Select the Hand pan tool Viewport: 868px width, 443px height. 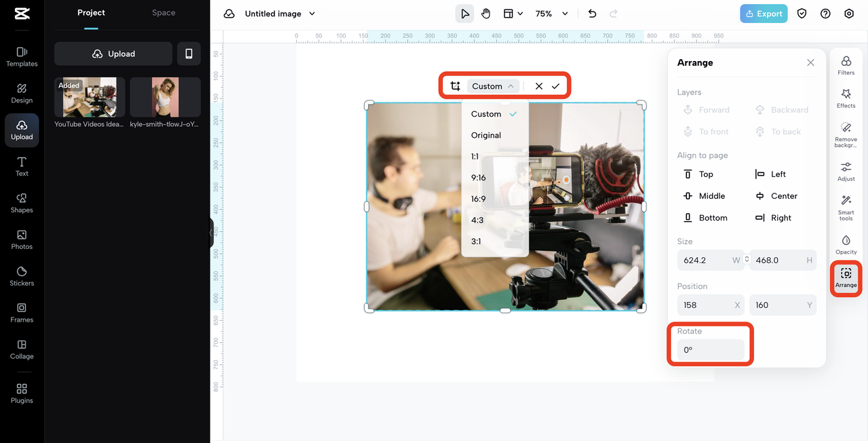click(x=486, y=14)
